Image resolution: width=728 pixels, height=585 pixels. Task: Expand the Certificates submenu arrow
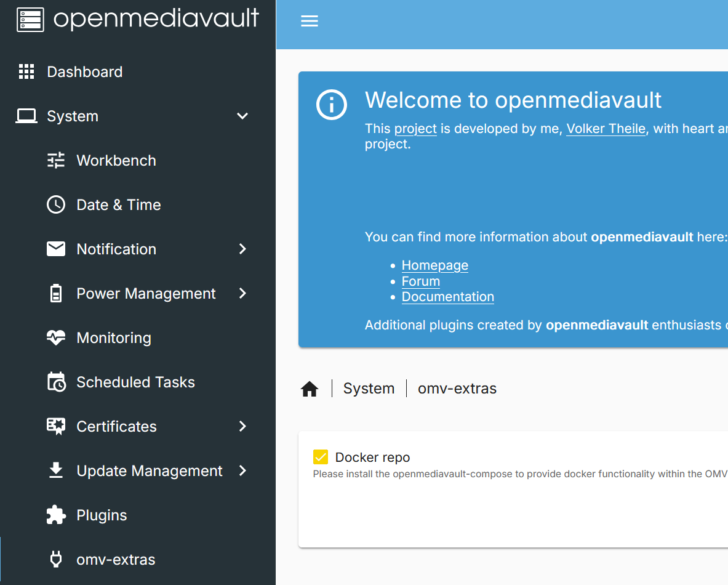pyautogui.click(x=242, y=427)
